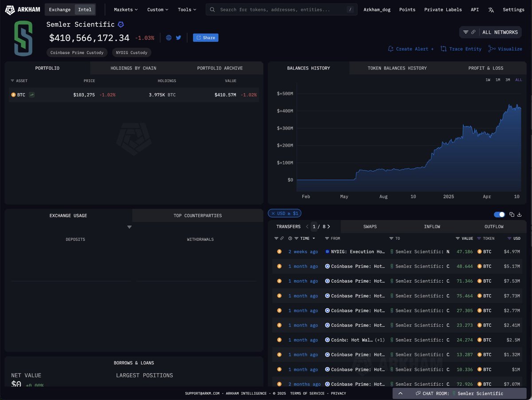Click the NYDIG entity icon in first transfer
Image resolution: width=532 pixels, height=400 pixels.
pos(327,251)
